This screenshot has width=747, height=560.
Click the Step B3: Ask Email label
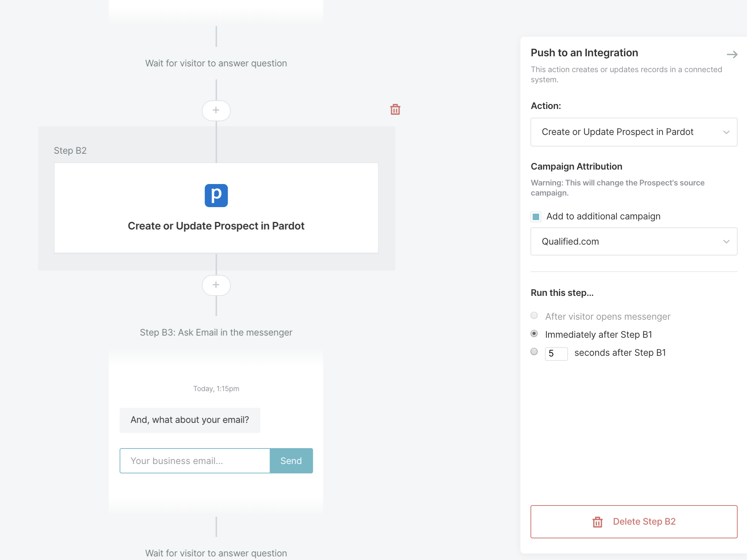pos(216,332)
